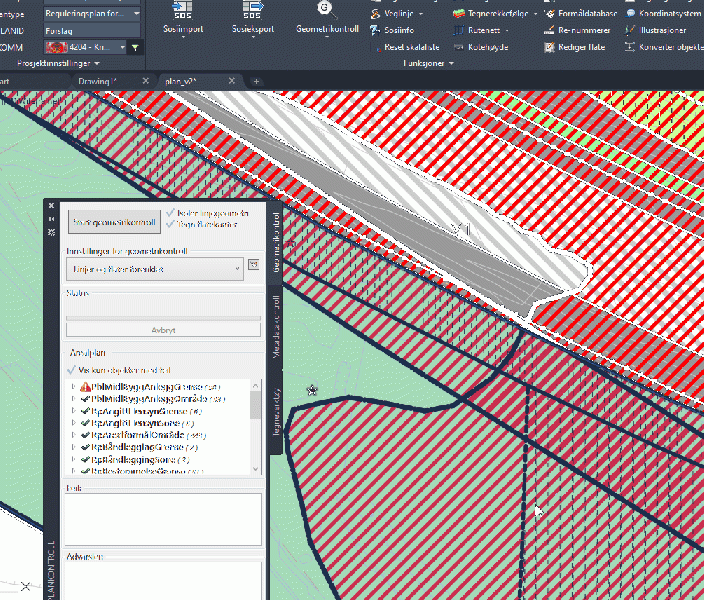Image resolution: width=704 pixels, height=600 pixels.
Task: Click the Sosiinfo tool icon
Action: pyautogui.click(x=375, y=30)
